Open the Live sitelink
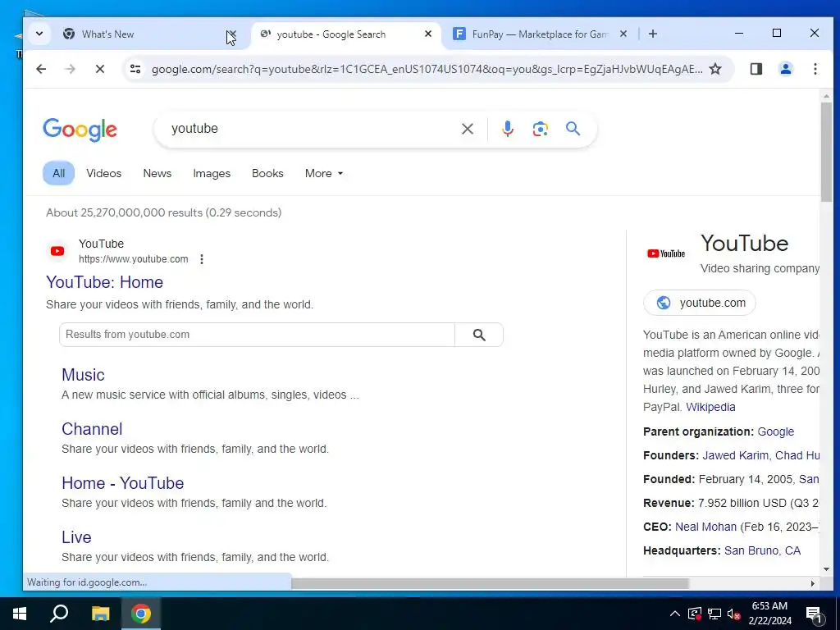 [76, 536]
